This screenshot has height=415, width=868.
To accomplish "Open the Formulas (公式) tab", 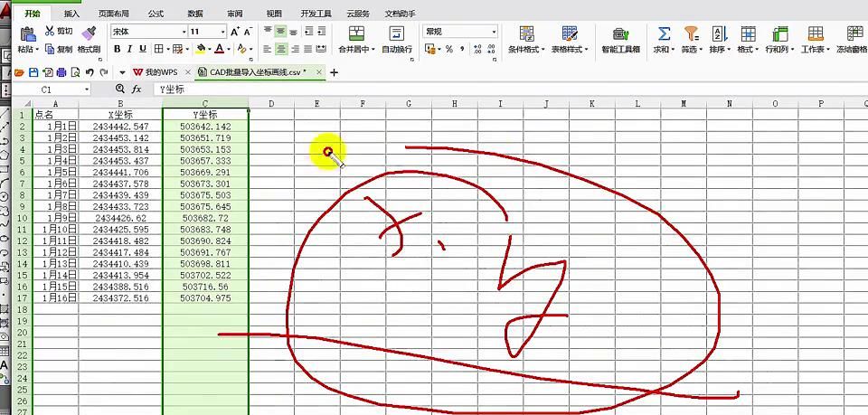I will tap(156, 14).
